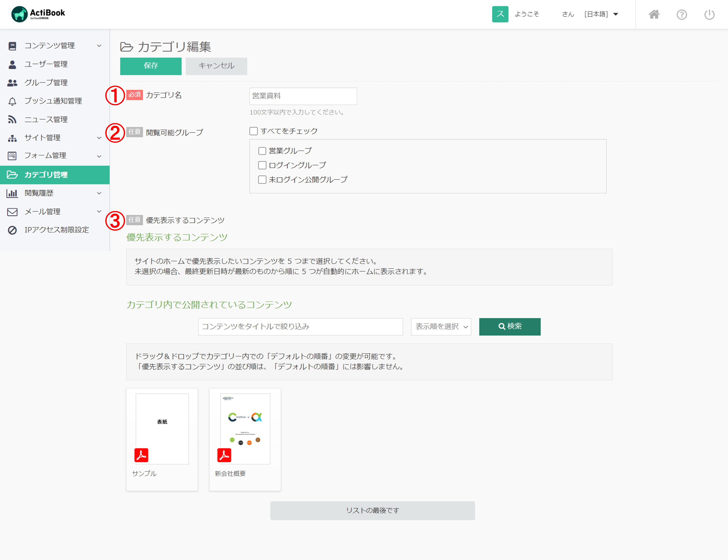
Task: Open the help question mark icon
Action: [x=682, y=15]
